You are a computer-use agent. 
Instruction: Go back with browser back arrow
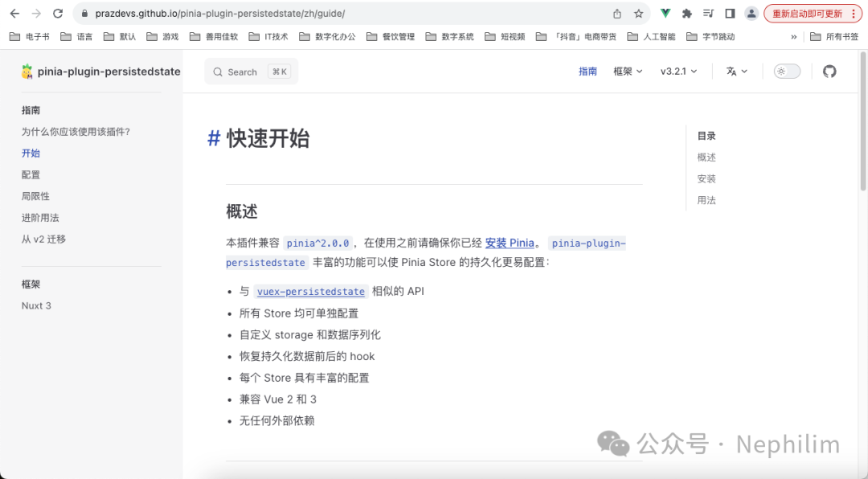15,14
